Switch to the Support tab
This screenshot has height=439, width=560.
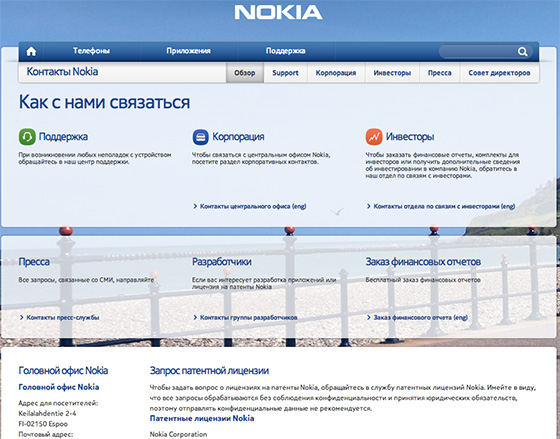tap(285, 73)
